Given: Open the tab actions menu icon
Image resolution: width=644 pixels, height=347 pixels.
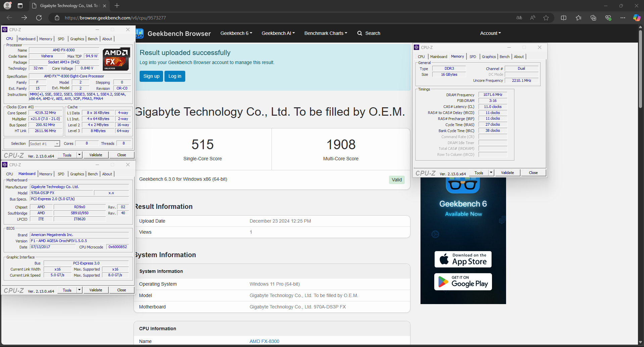Looking at the screenshot, I should [20, 6].
